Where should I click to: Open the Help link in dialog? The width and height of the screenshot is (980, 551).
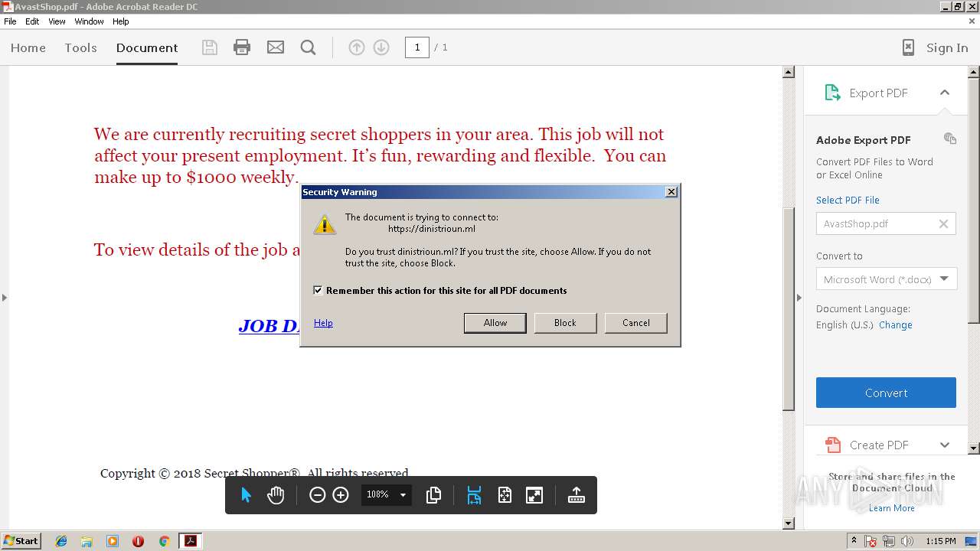coord(323,323)
